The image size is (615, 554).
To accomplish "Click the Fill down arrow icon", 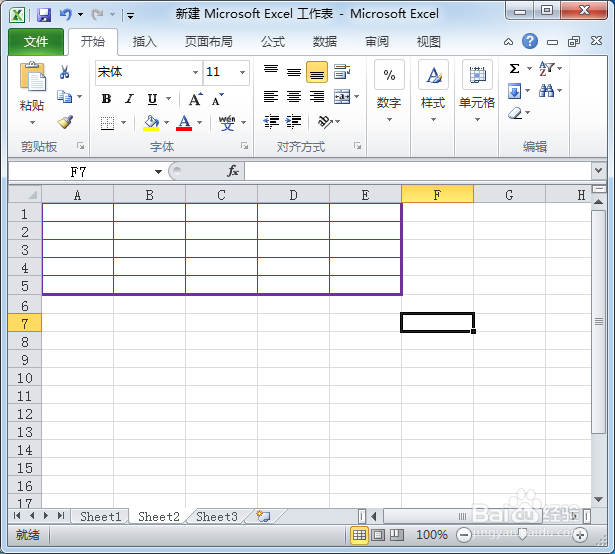I will coord(515,91).
